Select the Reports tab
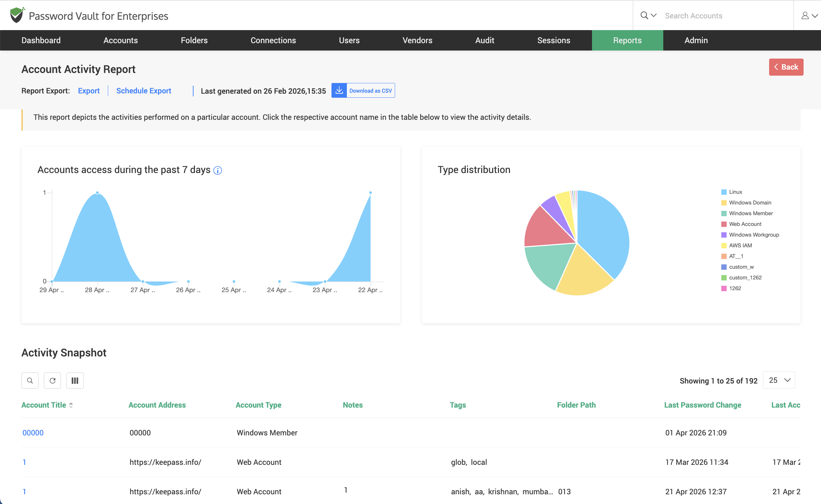This screenshot has height=504, width=821. pyautogui.click(x=627, y=40)
